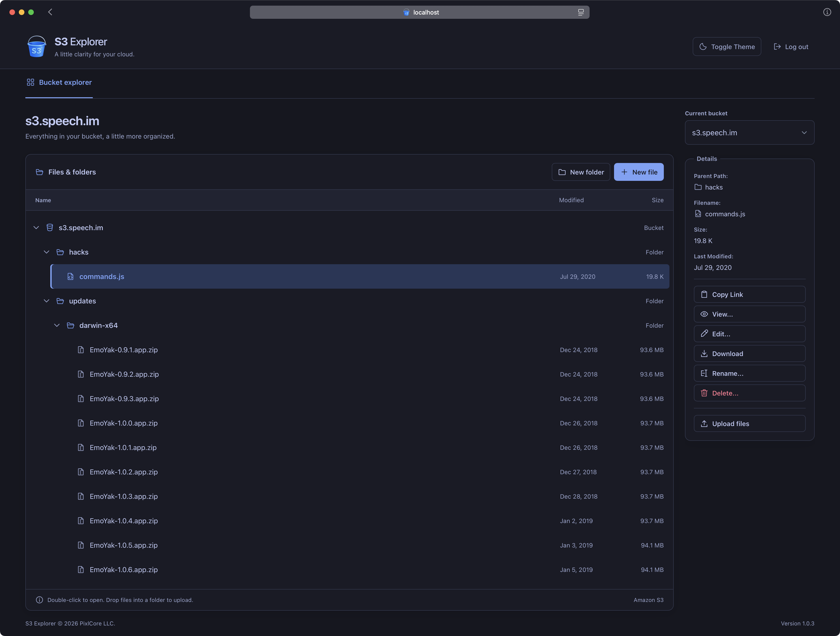Click the Modified column header
This screenshot has width=840, height=636.
(571, 200)
